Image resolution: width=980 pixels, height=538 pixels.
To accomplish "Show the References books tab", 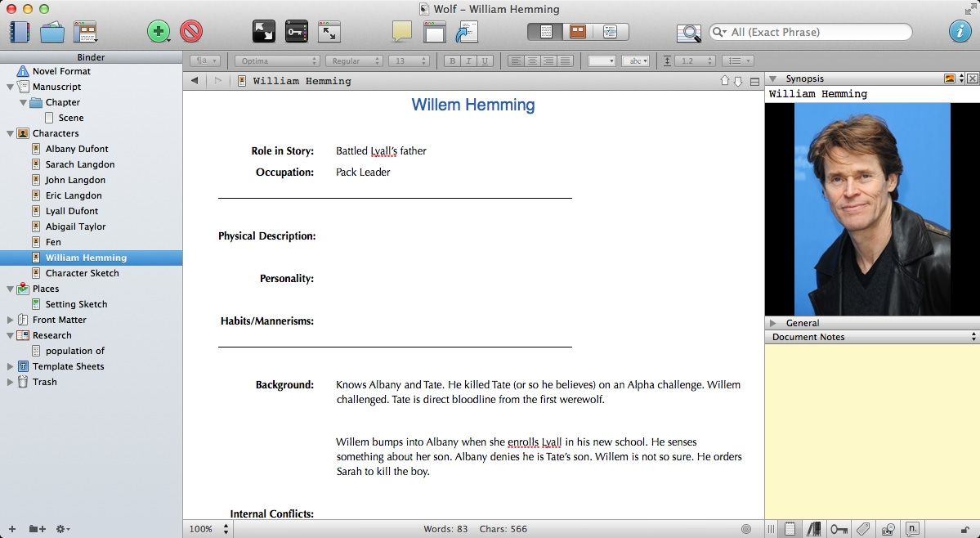I will tap(814, 529).
